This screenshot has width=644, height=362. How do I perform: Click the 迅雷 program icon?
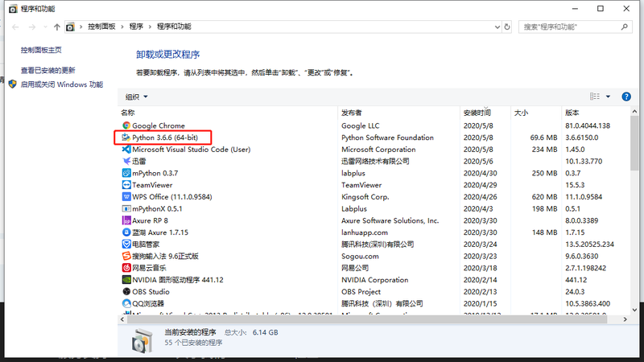pos(126,162)
